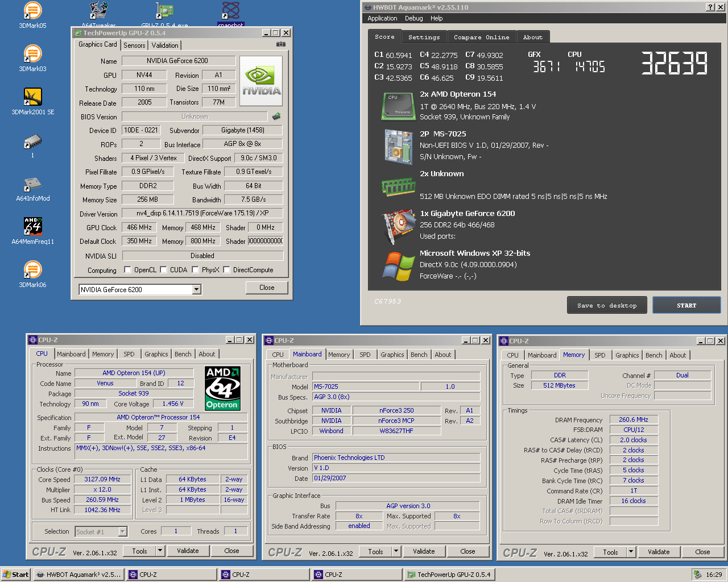The width and height of the screenshot is (728, 582).
Task: Toggle the DirectCompute checkbox in GPU-Z
Action: coord(226,269)
